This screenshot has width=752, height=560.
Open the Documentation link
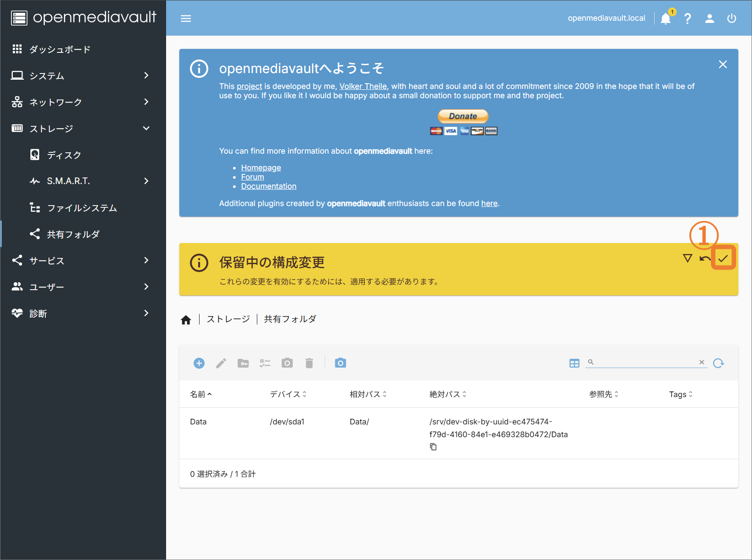pyautogui.click(x=269, y=186)
